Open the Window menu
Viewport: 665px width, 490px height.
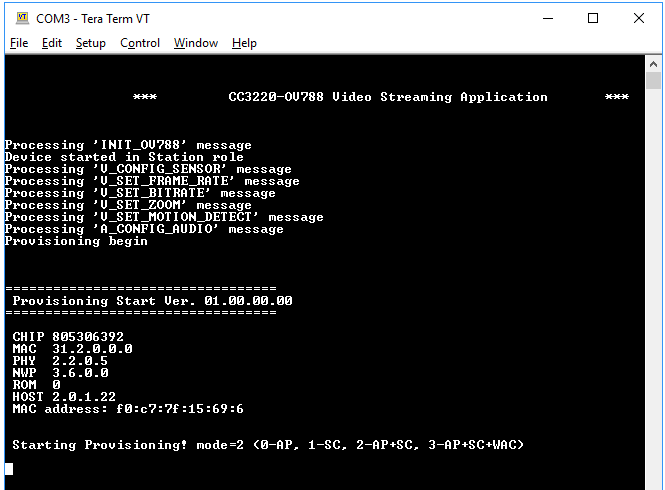(x=195, y=43)
